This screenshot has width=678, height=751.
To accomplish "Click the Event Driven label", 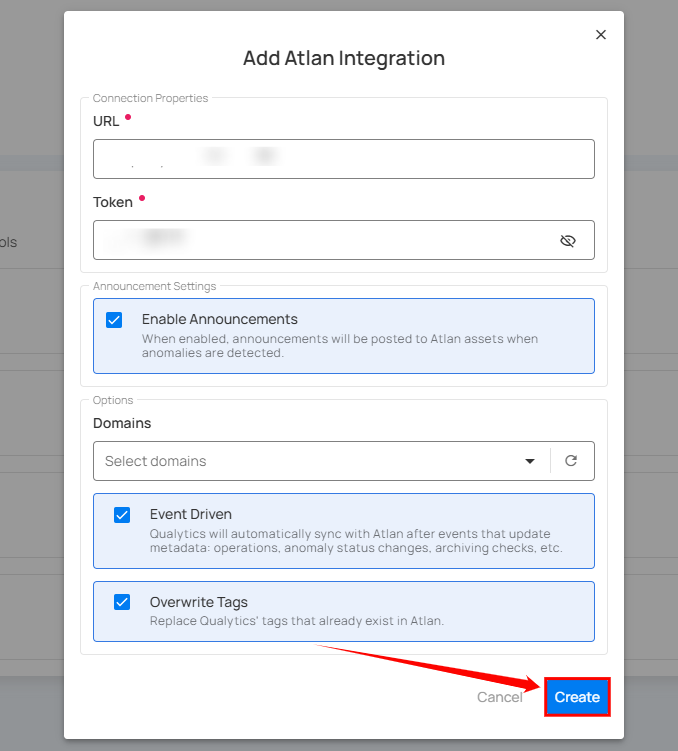I will pyautogui.click(x=191, y=514).
